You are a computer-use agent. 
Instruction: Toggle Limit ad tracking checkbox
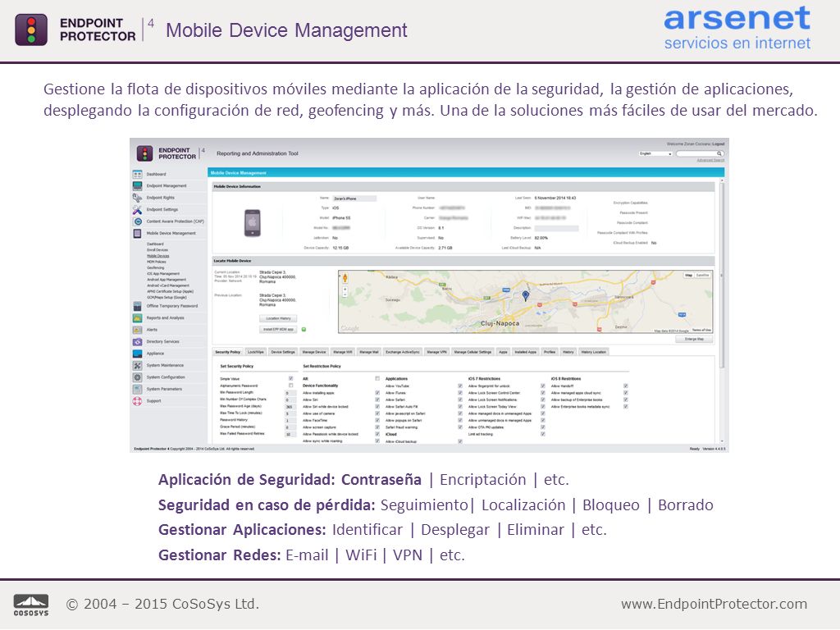543,435
